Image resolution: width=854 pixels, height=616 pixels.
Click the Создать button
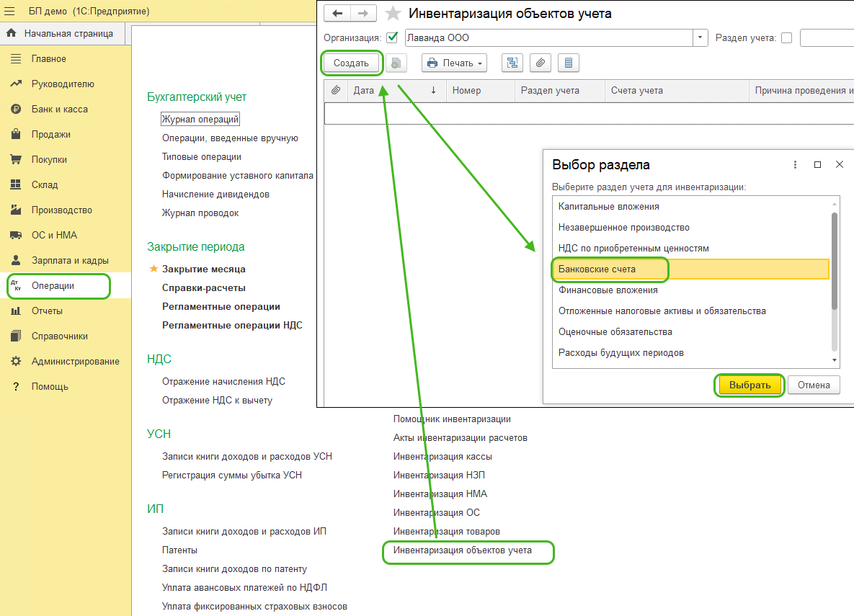point(351,63)
